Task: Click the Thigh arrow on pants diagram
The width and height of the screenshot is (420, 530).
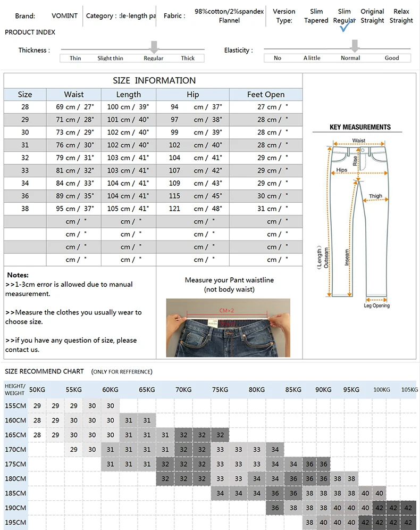Action: (375, 200)
